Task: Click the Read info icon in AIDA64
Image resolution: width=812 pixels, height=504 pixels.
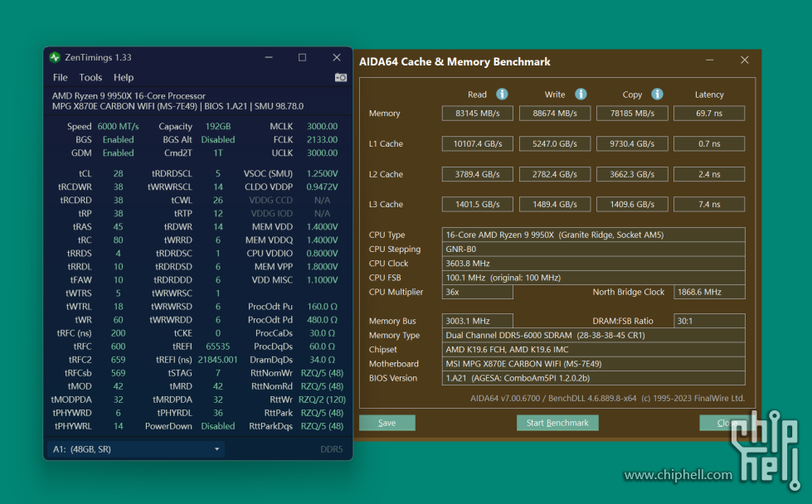Action: pos(502,94)
